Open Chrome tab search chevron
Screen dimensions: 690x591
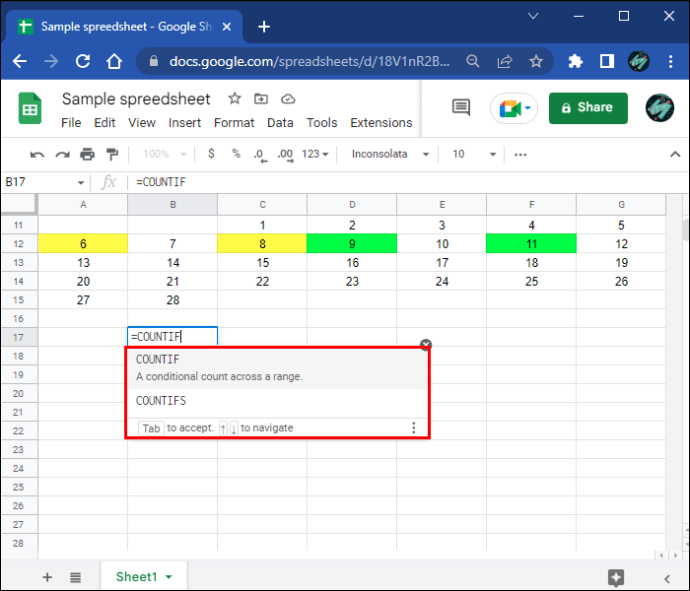coord(533,16)
